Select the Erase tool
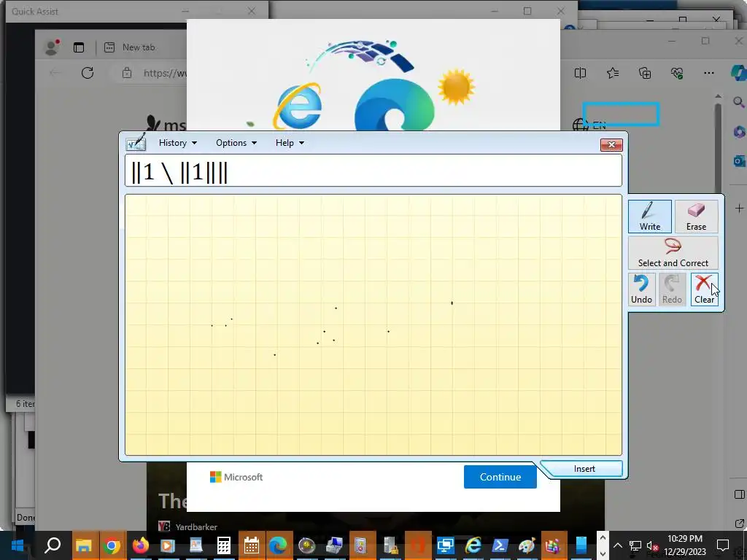The height and width of the screenshot is (560, 747). (x=696, y=217)
